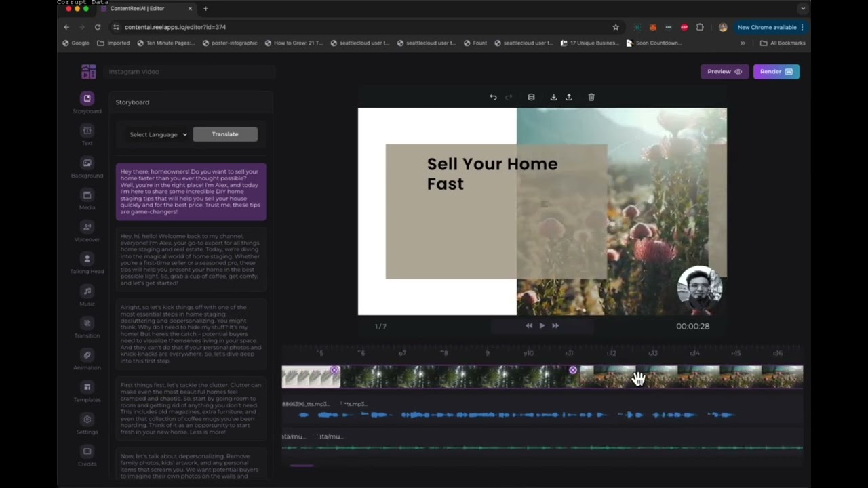Go back in browser history
This screenshot has height=488, width=868.
(x=66, y=27)
